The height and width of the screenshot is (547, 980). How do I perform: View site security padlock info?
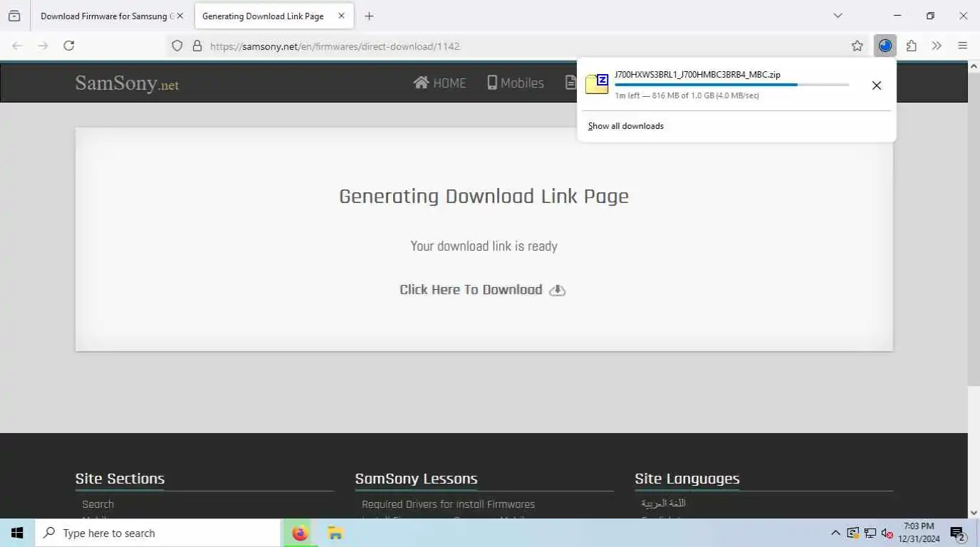[197, 46]
